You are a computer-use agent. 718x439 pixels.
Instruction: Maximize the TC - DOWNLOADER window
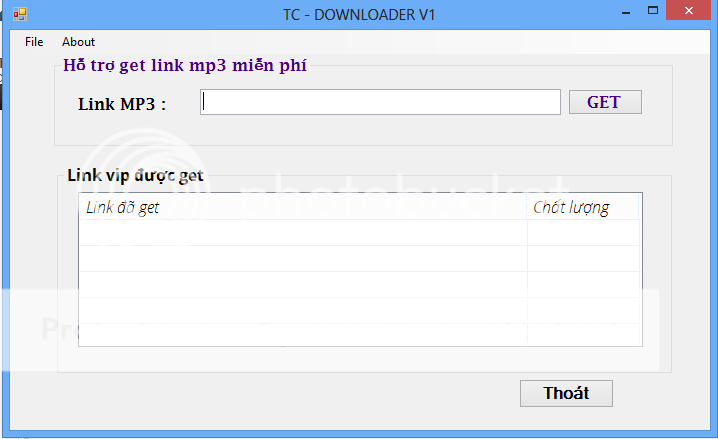(653, 11)
